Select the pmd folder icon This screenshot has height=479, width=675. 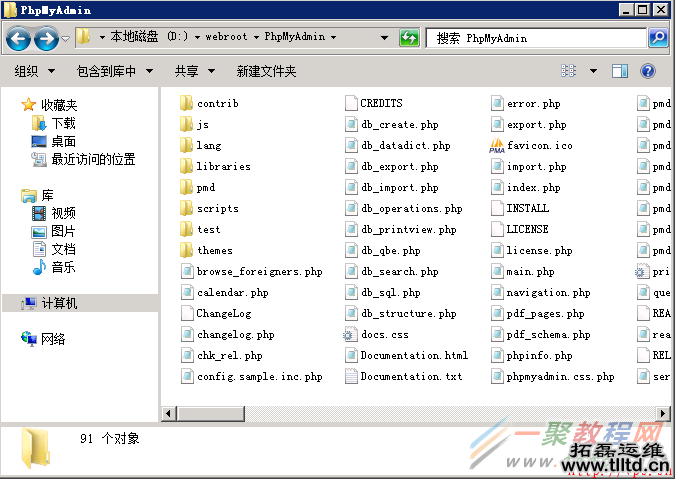186,187
